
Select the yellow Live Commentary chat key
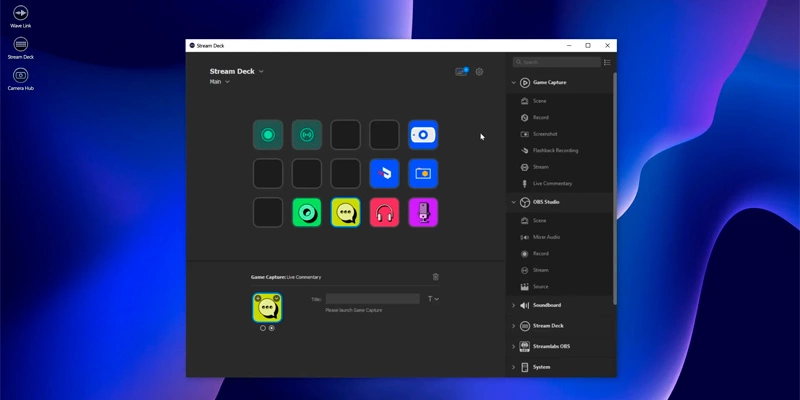coord(345,212)
